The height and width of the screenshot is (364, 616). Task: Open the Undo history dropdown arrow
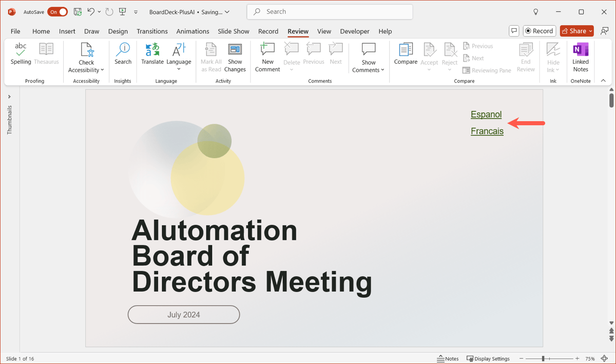tap(99, 12)
